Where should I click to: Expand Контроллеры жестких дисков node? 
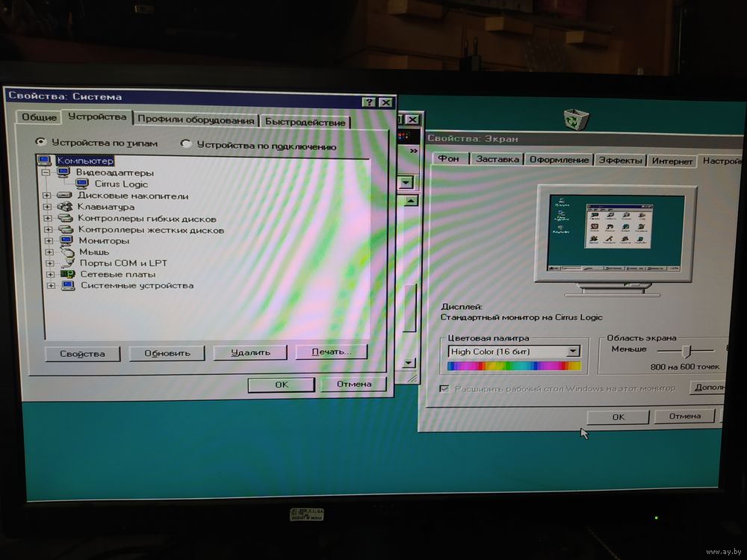tap(48, 229)
